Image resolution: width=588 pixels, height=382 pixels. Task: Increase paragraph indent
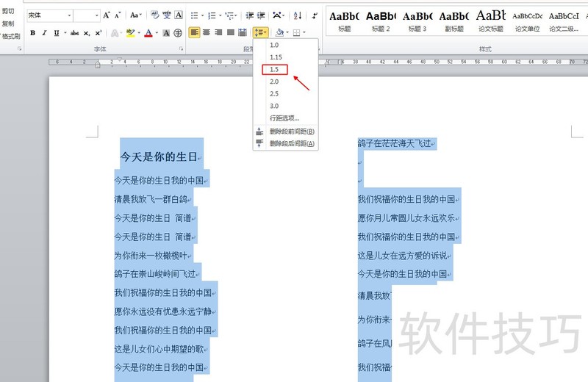click(x=261, y=15)
